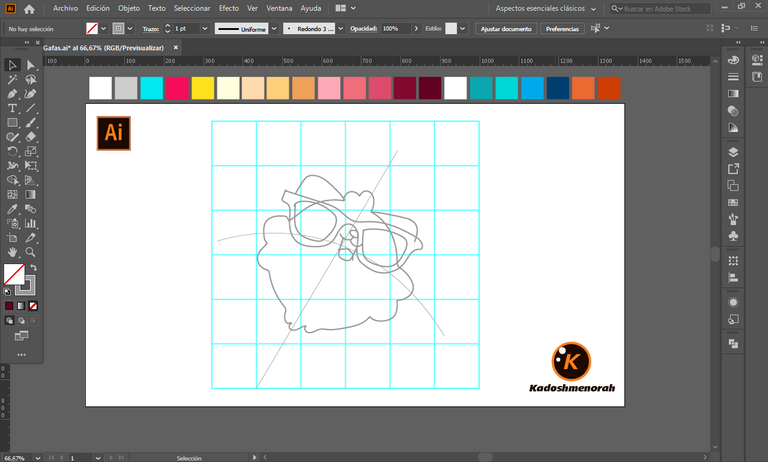This screenshot has width=768, height=462.
Task: Set paint mode to None
Action: pos(33,306)
